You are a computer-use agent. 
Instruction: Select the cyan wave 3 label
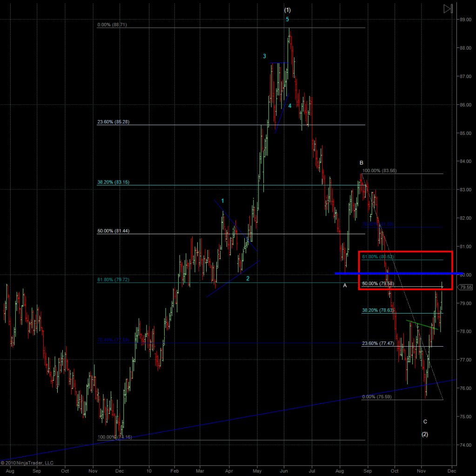pyautogui.click(x=264, y=56)
